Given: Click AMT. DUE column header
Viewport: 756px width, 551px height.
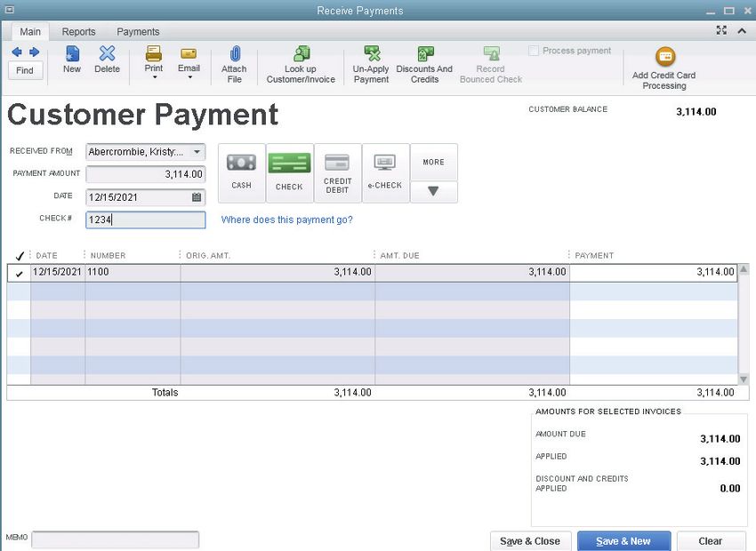Looking at the screenshot, I should (399, 255).
